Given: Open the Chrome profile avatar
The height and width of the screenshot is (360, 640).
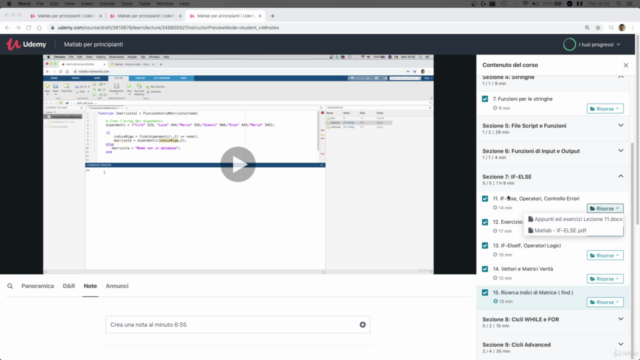Looking at the screenshot, I should tap(622, 28).
